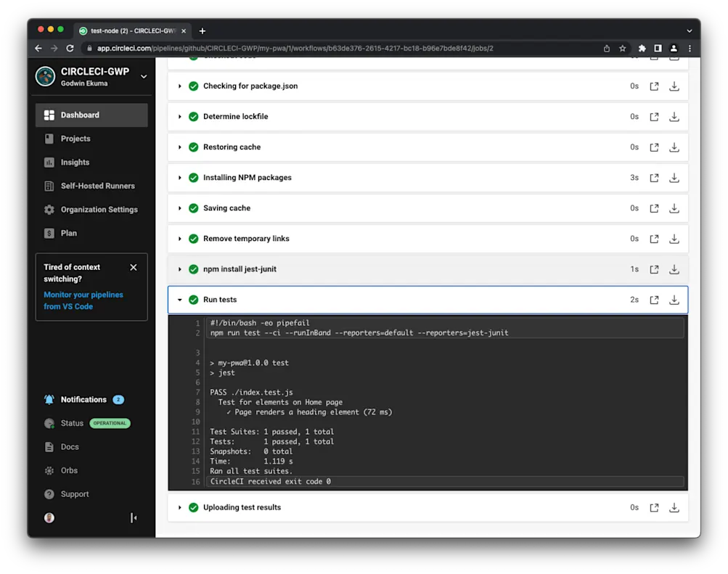728x574 pixels.
Task: Click the browser share icon
Action: coord(606,49)
